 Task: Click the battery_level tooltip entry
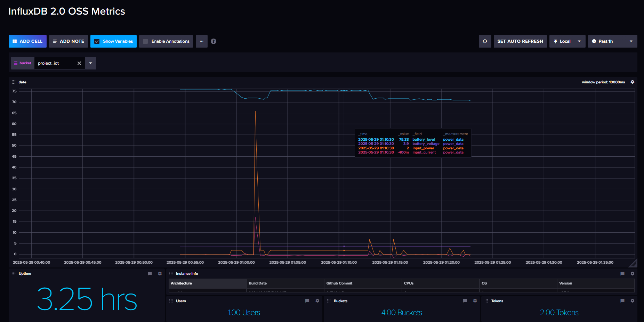pos(411,140)
